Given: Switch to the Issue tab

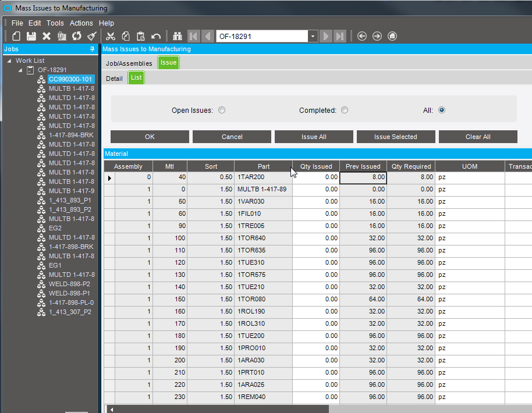Looking at the screenshot, I should coord(169,63).
